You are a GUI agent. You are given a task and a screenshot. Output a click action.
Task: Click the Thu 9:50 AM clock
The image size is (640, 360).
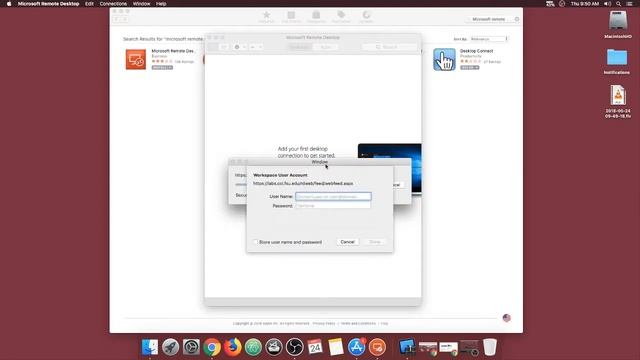tap(585, 4)
